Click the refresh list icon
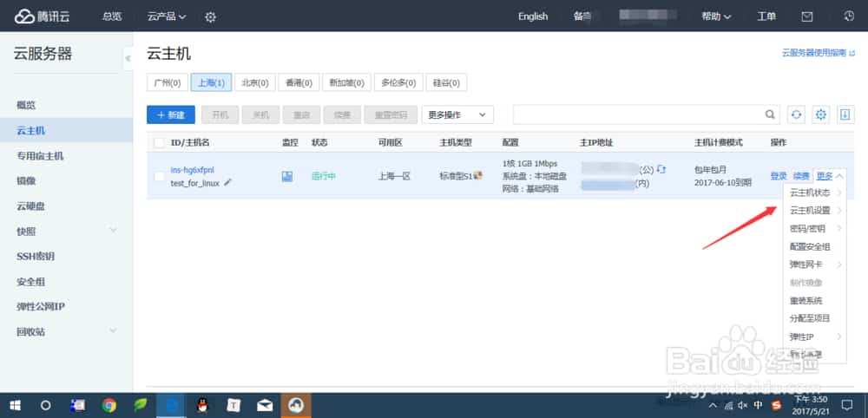Image resolution: width=868 pixels, height=418 pixels. (796, 114)
